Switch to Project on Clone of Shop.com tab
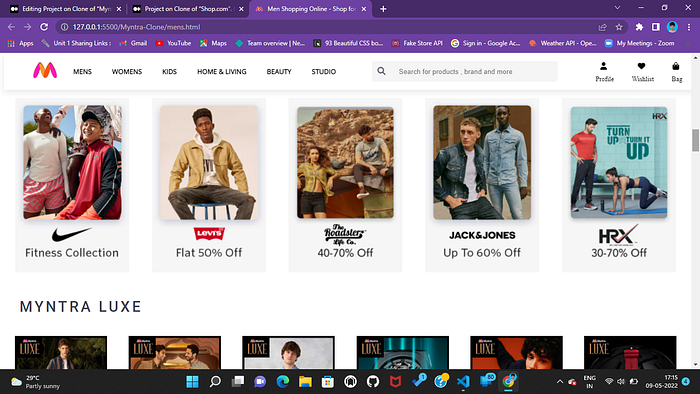This screenshot has height=394, width=700. tap(188, 9)
